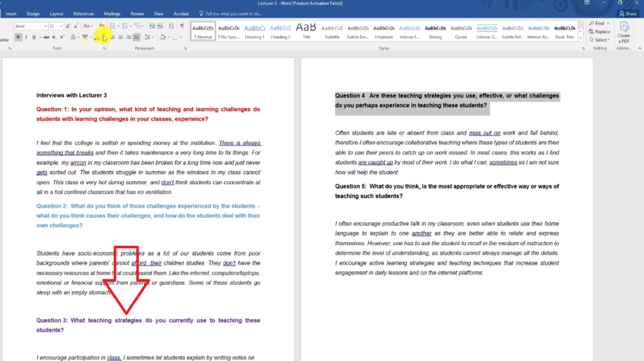Open the References ribbon tab

pyautogui.click(x=83, y=13)
